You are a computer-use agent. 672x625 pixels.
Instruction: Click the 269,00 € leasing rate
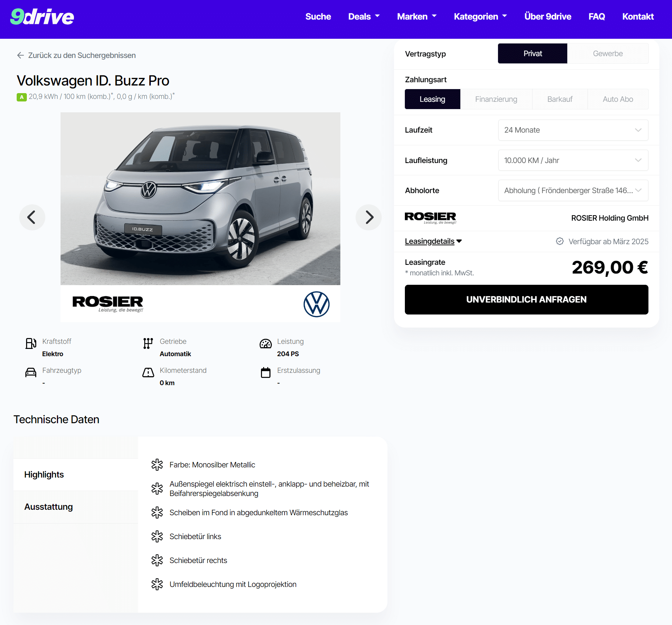tap(610, 267)
